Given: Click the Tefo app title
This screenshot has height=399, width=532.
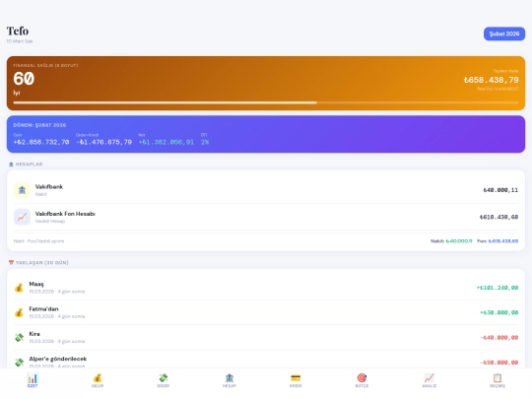Looking at the screenshot, I should [18, 31].
